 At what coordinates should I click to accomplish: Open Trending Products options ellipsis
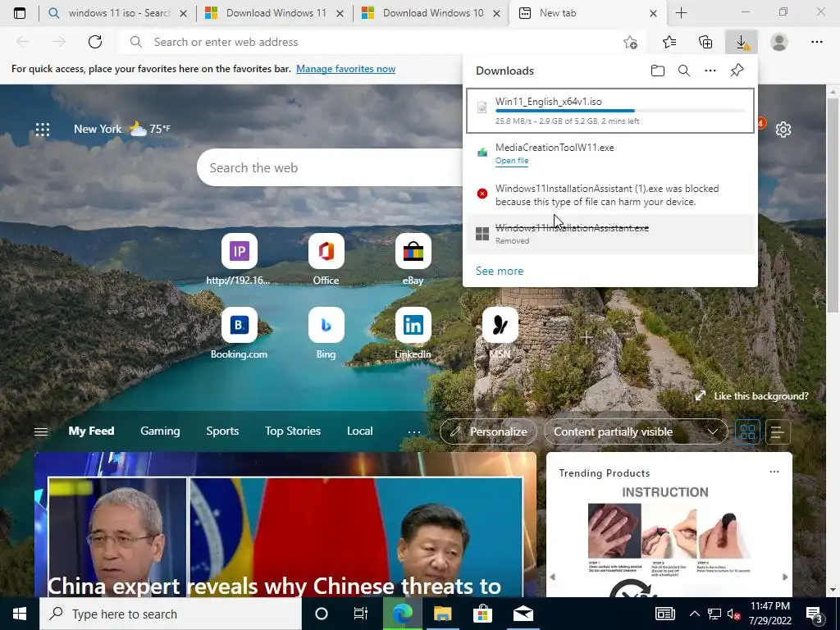774,472
